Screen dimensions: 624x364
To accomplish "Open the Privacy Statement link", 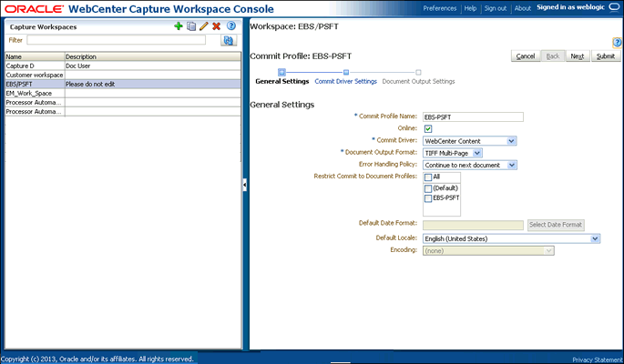I will (x=598, y=359).
